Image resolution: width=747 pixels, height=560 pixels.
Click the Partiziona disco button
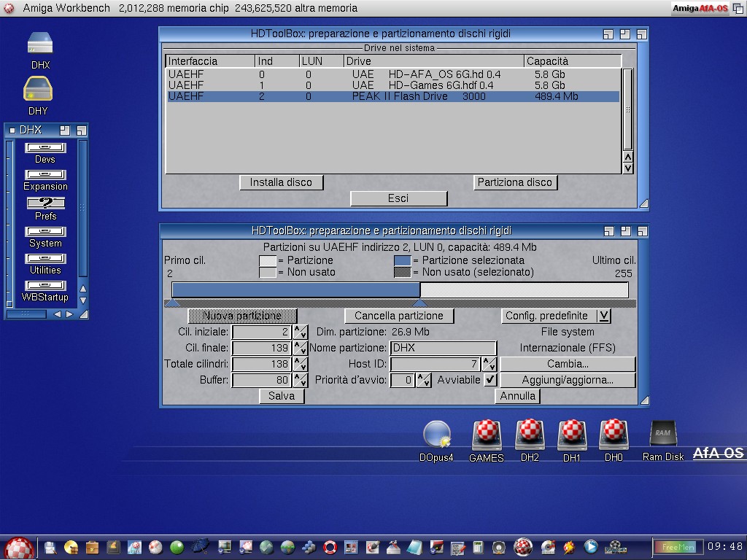pos(514,182)
